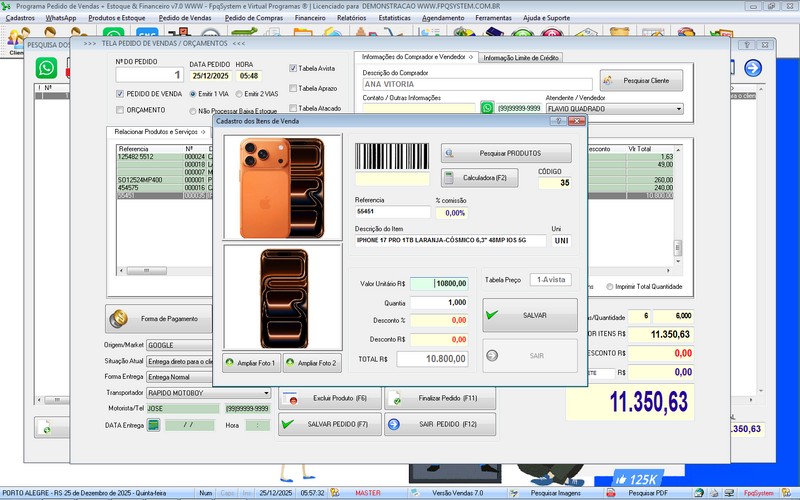Click Pesquisa window horizontal scrollbar thumb
Image resolution: width=800 pixels, height=500 pixels.
click(x=57, y=400)
